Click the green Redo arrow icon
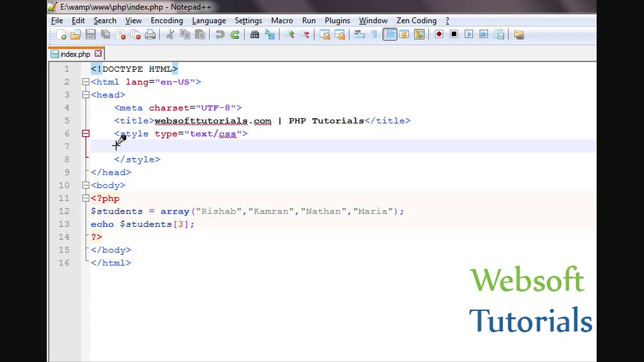 235,35
